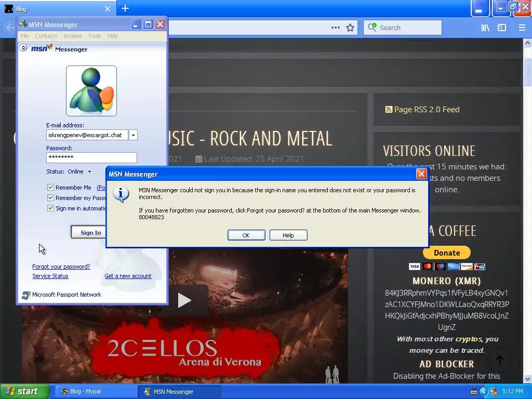Toggle the Remember Me checkbox
532x399 pixels.
coord(50,187)
